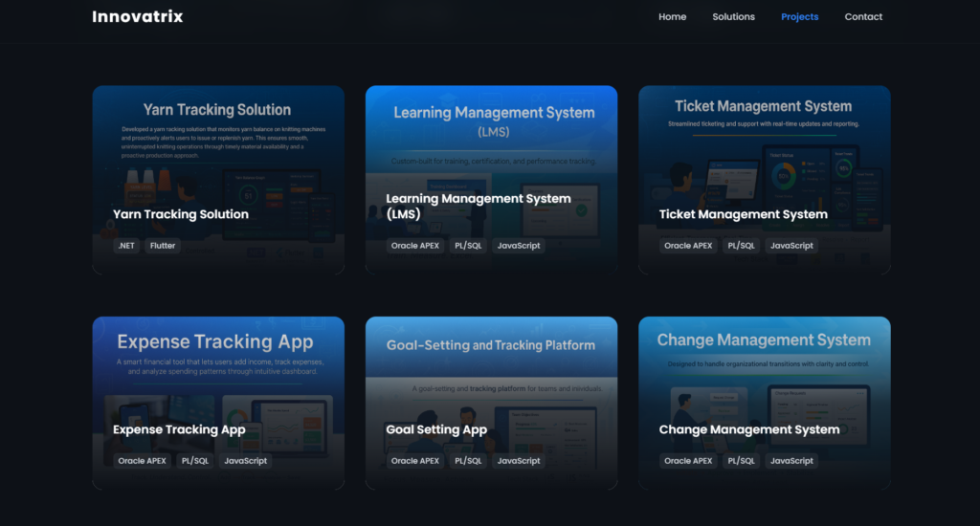Open the Ticket Management System card
980x526 pixels.
765,180
